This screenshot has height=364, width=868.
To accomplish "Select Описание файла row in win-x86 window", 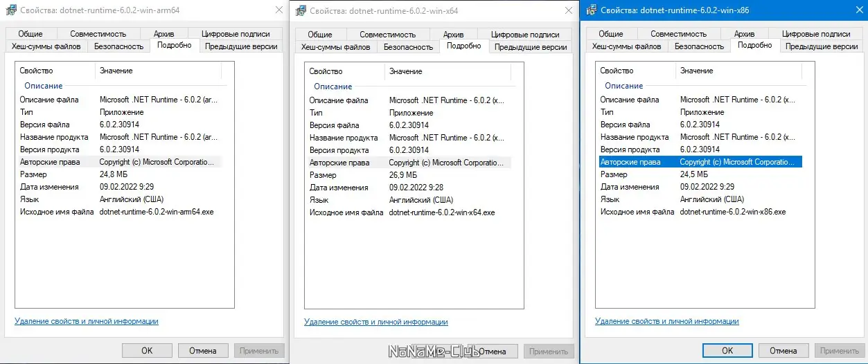I will click(699, 100).
